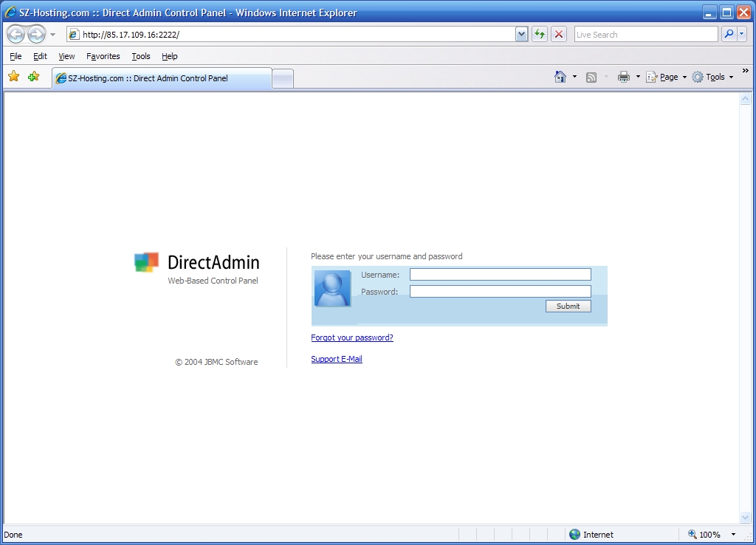Click the scrollbar down arrow
The width and height of the screenshot is (756, 545).
745,518
